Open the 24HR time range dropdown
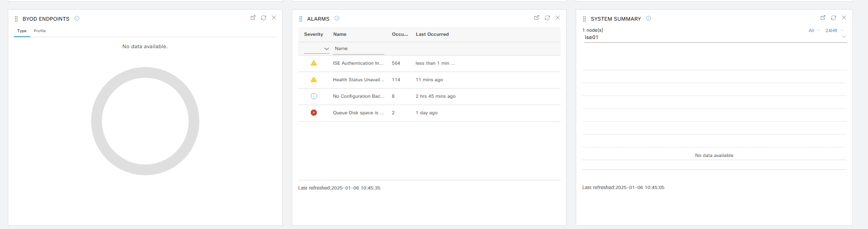 (834, 31)
